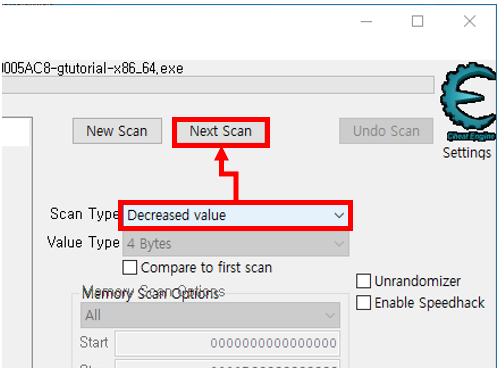Click the Cheat Engine logo icon
The width and height of the screenshot is (500, 374).
[468, 101]
